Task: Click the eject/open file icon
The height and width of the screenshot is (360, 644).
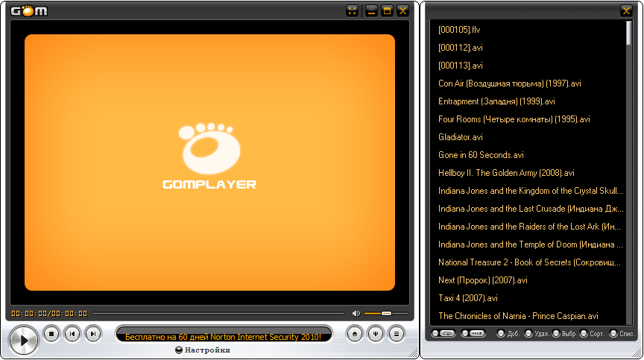Action: (355, 334)
